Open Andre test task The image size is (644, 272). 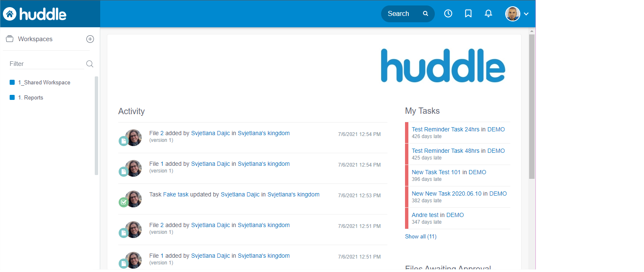[x=425, y=215]
